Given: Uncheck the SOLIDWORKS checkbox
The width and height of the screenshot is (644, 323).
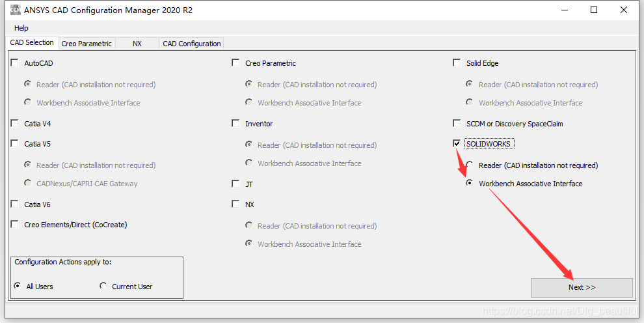Looking at the screenshot, I should 457,143.
